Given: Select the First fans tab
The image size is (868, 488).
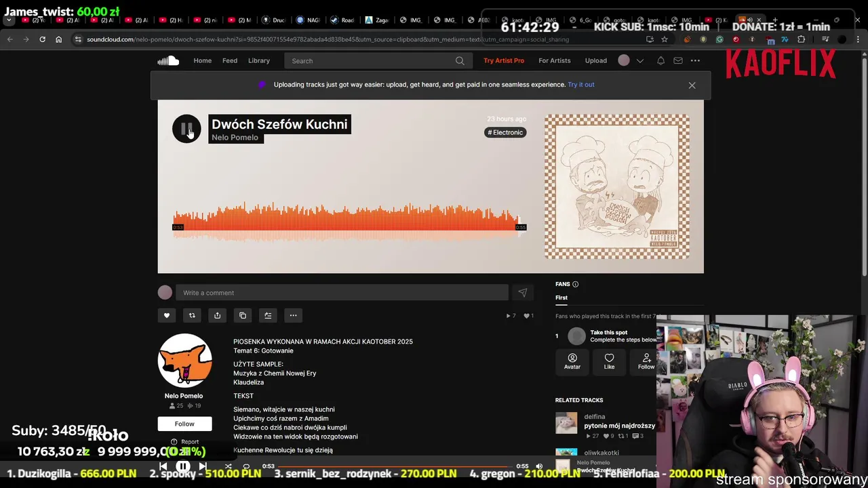Looking at the screenshot, I should point(561,298).
